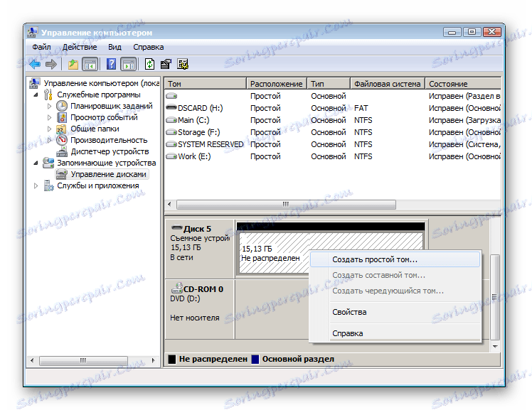Click the Диск 5 removable disk icon
The height and width of the screenshot is (410, 532).
coord(177,227)
